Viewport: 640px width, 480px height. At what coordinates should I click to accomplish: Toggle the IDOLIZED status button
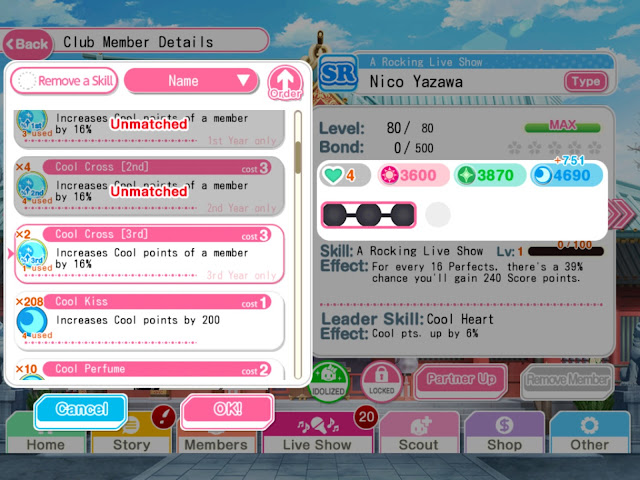pos(329,381)
